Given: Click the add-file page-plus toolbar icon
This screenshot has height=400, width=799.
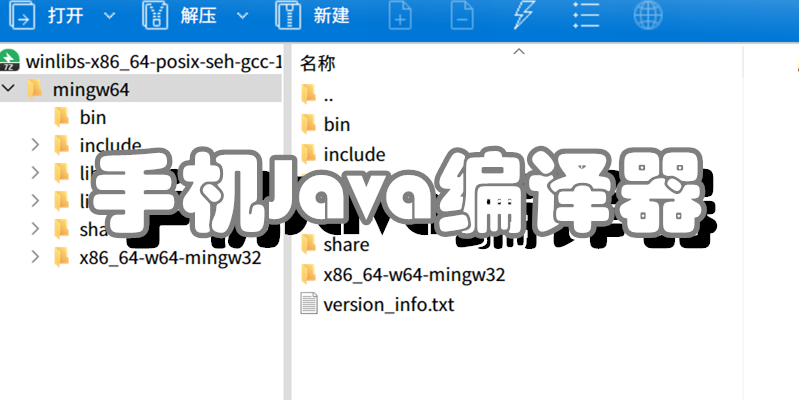Looking at the screenshot, I should click(x=400, y=16).
